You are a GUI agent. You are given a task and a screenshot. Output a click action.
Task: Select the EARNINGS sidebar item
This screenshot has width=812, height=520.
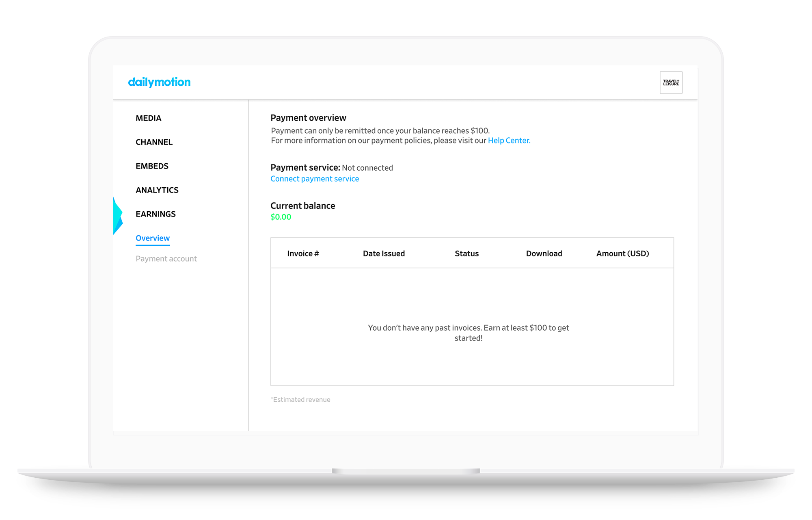[x=155, y=214]
